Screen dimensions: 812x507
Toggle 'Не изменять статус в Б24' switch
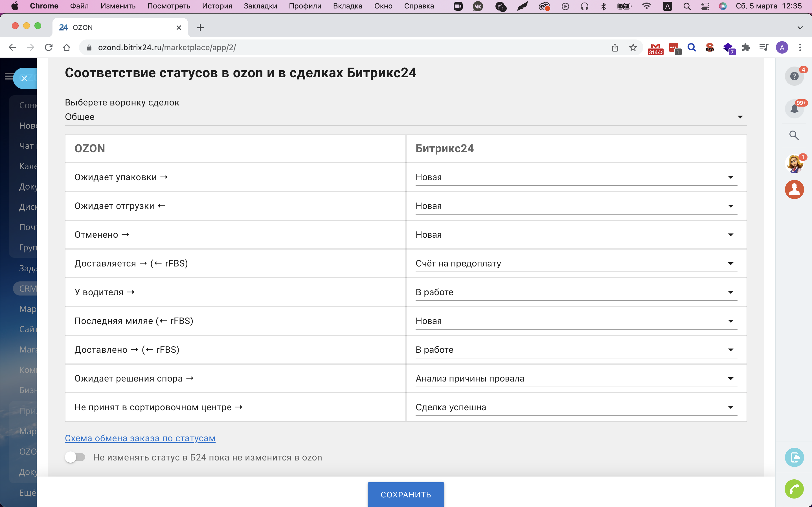coord(75,457)
